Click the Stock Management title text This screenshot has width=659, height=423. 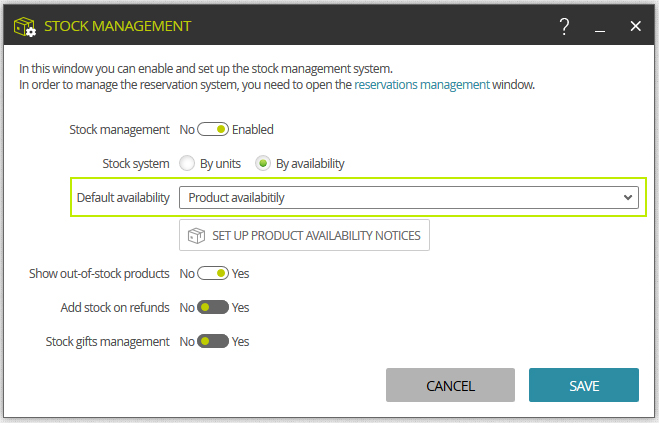click(117, 26)
